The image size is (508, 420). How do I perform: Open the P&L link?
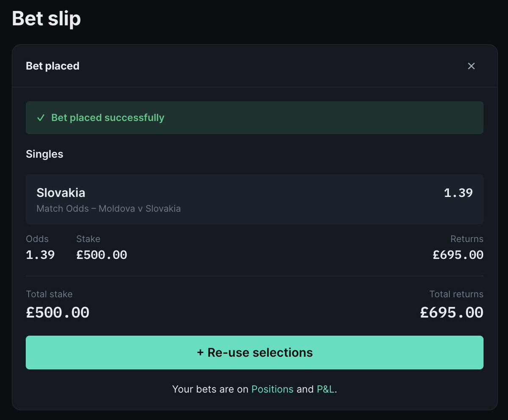(x=326, y=389)
